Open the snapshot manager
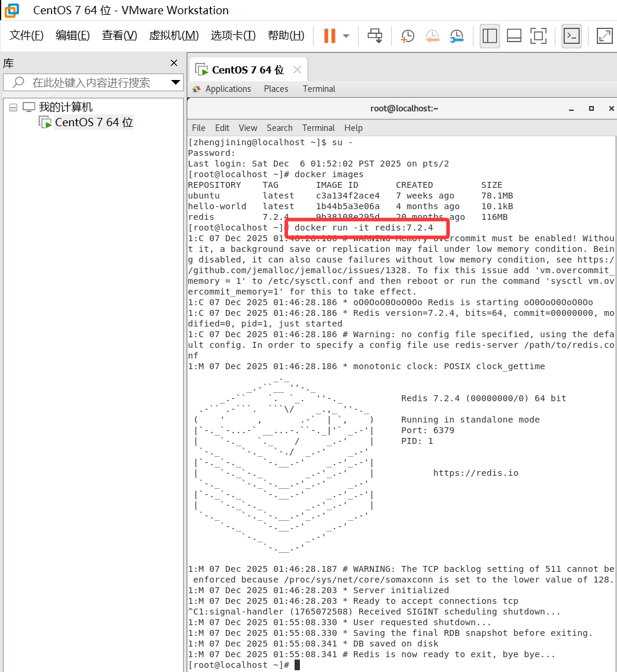617x672 pixels. [x=456, y=36]
